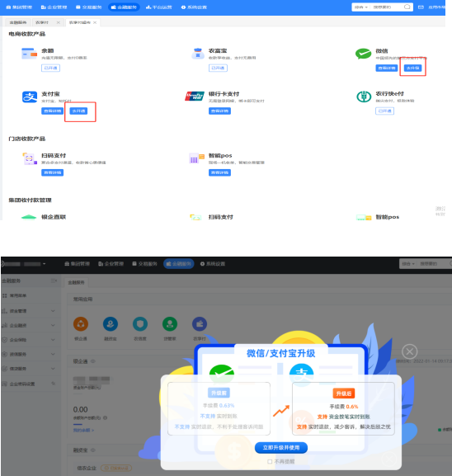Click the search magnifier icon in top blue bar
Screen dimensions: 452x476
click(x=407, y=7)
